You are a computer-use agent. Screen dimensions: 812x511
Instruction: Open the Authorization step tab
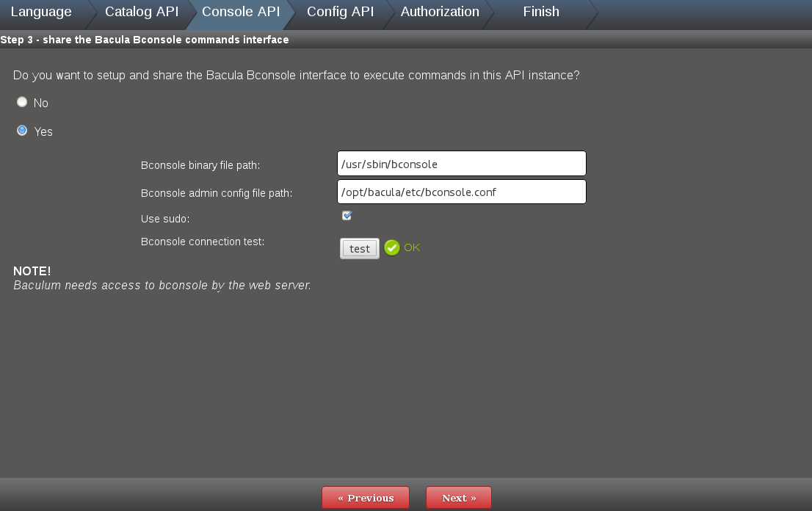(x=441, y=12)
